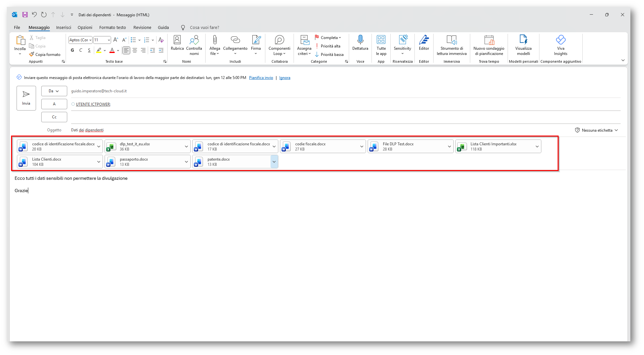Toggle bold formatting G button

point(72,50)
